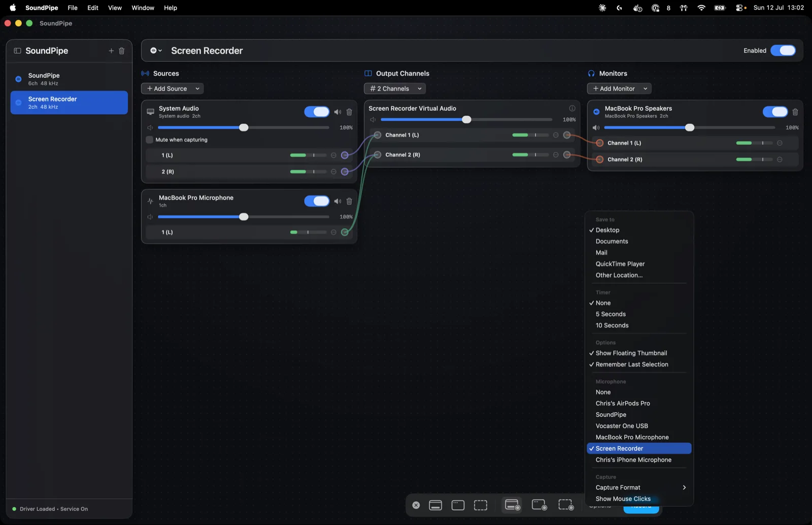The image size is (812, 525).
Task: Select Capture Entire Screen tool
Action: [x=435, y=505]
